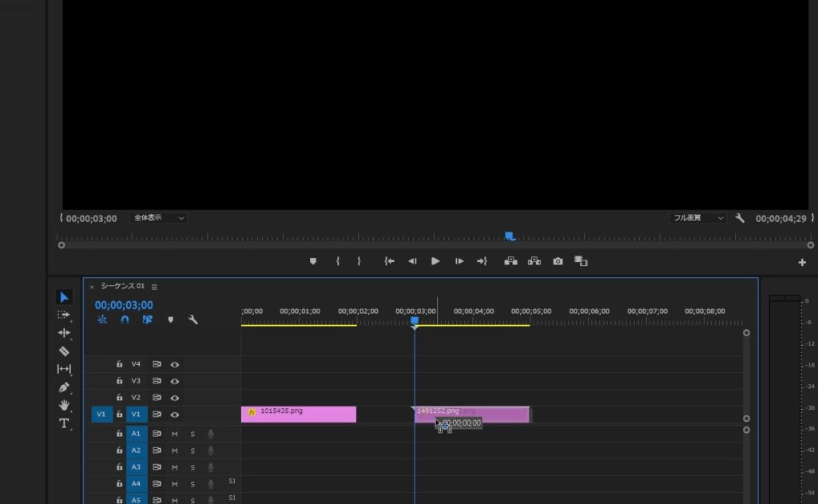Select the Ripple Edit tool
The image size is (818, 504).
tap(64, 332)
